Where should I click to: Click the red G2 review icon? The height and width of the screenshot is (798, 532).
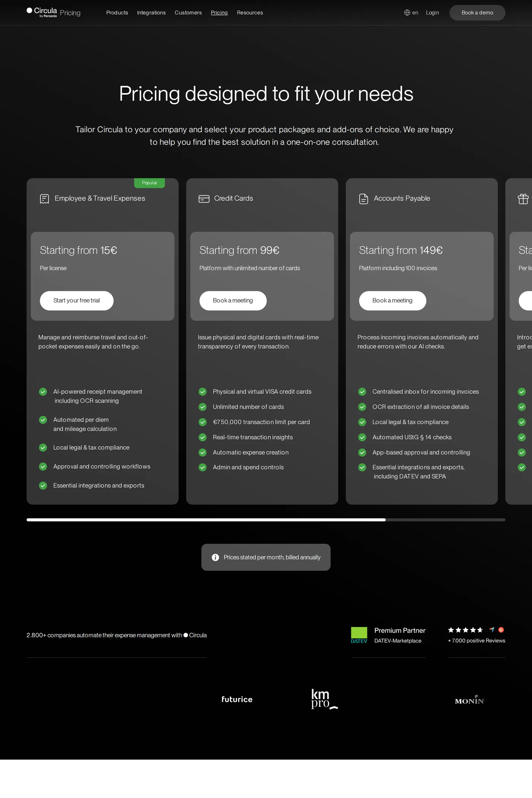point(501,630)
